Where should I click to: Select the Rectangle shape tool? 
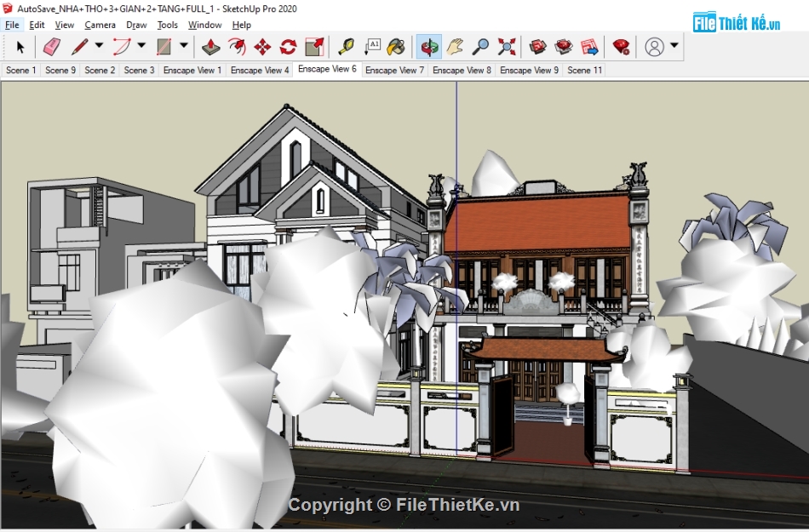pyautogui.click(x=164, y=47)
